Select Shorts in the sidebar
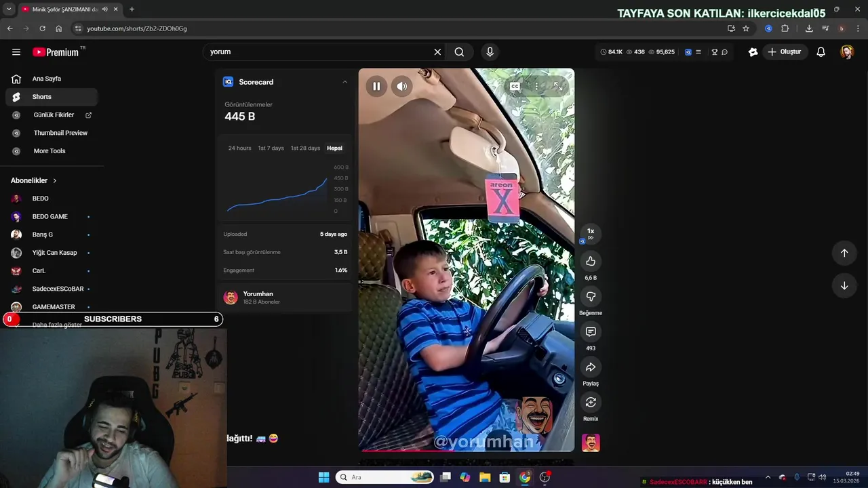The image size is (868, 488). [x=52, y=97]
